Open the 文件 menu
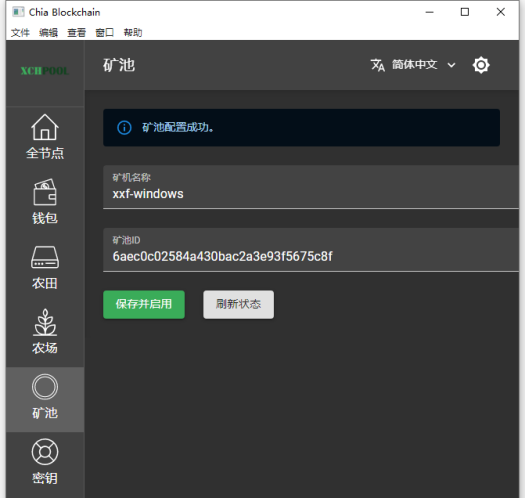Image resolution: width=526 pixels, height=498 pixels. (20, 33)
